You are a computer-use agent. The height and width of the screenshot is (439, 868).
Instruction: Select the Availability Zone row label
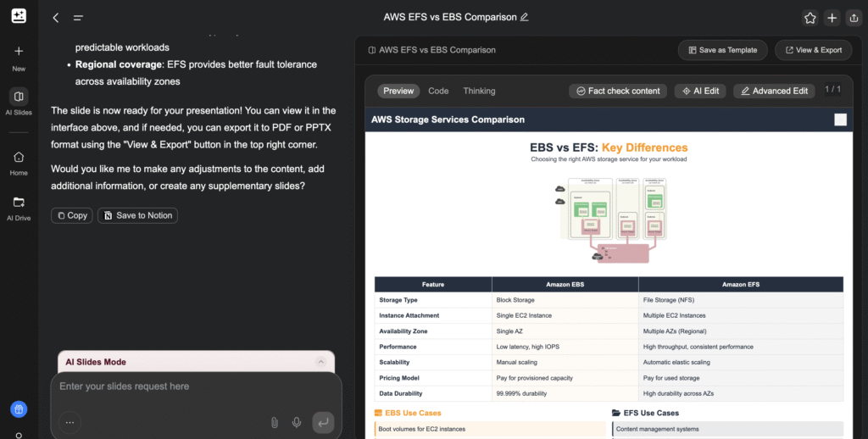(x=403, y=331)
